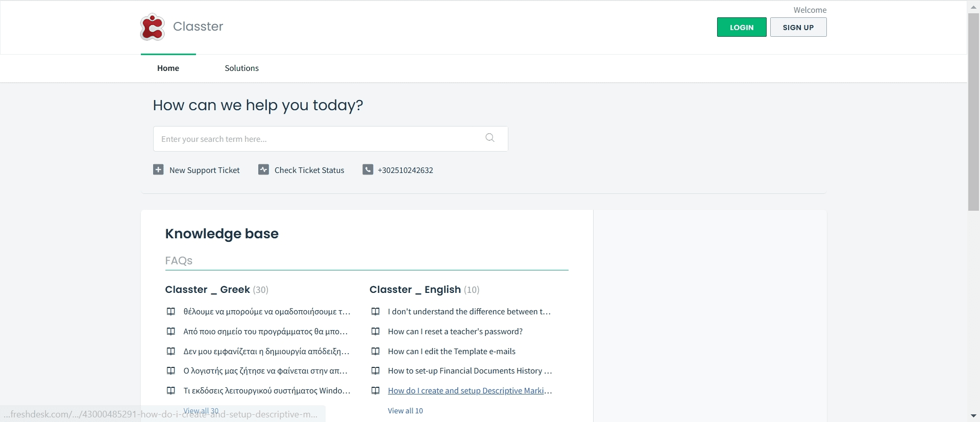Image resolution: width=980 pixels, height=422 pixels.
Task: Click book icon beside 'edit the Template e-mails' article
Action: click(376, 351)
